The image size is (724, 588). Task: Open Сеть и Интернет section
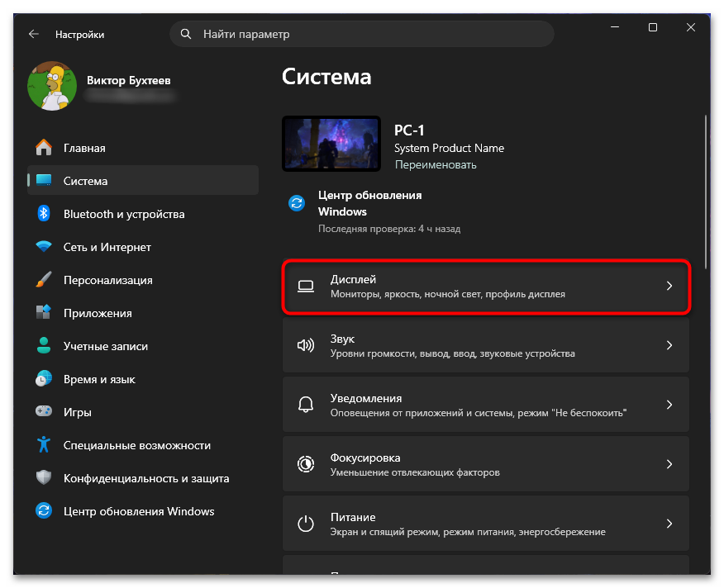coord(143,247)
